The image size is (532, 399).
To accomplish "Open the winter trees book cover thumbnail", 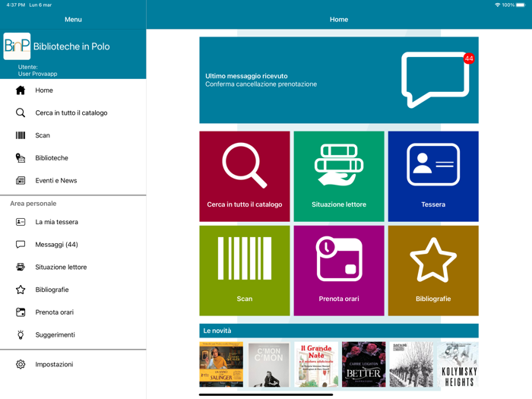I will click(411, 364).
